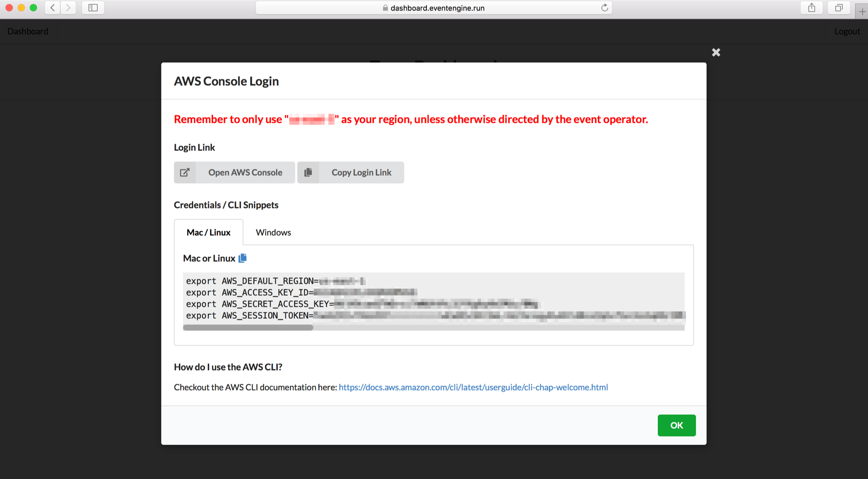Click the dashboard.eventengine.run address bar

pos(433,7)
